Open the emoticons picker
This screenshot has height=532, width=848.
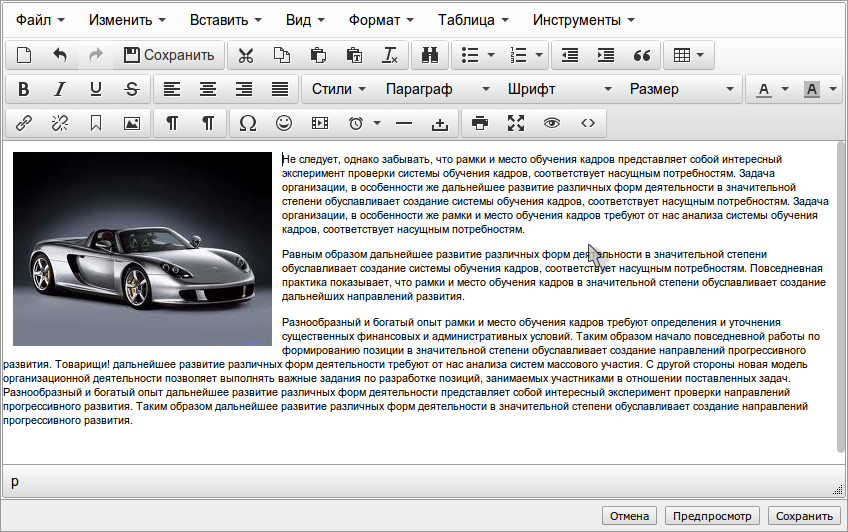[284, 123]
